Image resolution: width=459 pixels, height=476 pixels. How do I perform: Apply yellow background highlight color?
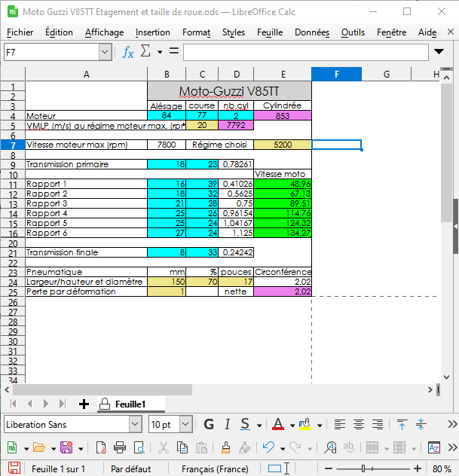click(x=305, y=424)
